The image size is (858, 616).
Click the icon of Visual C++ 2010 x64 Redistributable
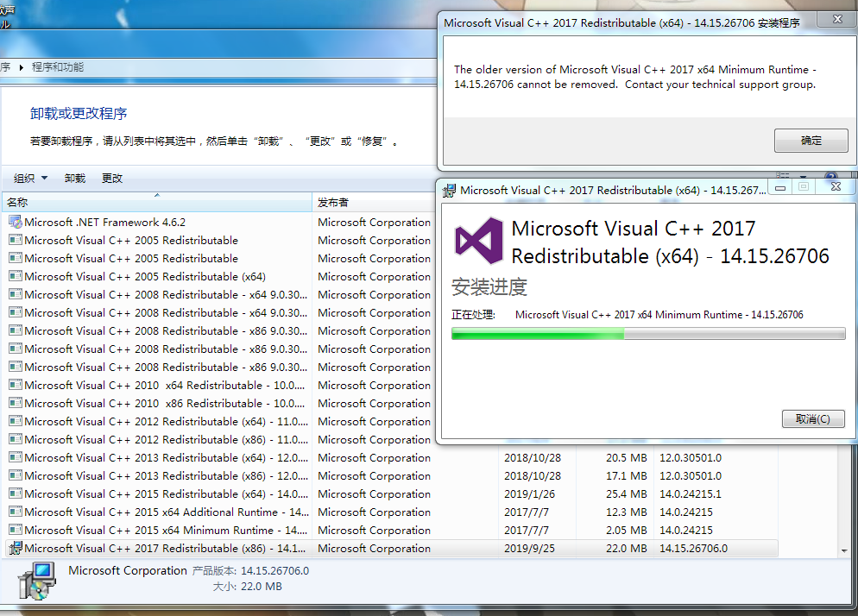(15, 385)
